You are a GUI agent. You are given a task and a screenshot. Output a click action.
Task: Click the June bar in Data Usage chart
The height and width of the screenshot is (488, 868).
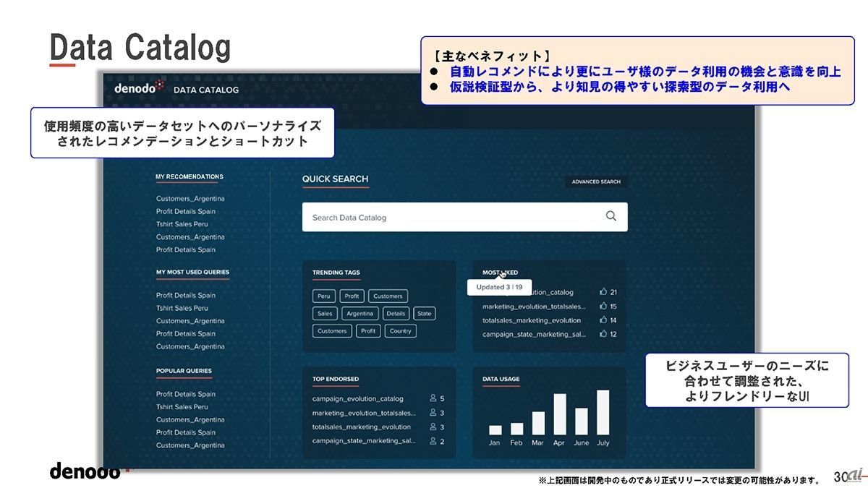click(x=582, y=421)
